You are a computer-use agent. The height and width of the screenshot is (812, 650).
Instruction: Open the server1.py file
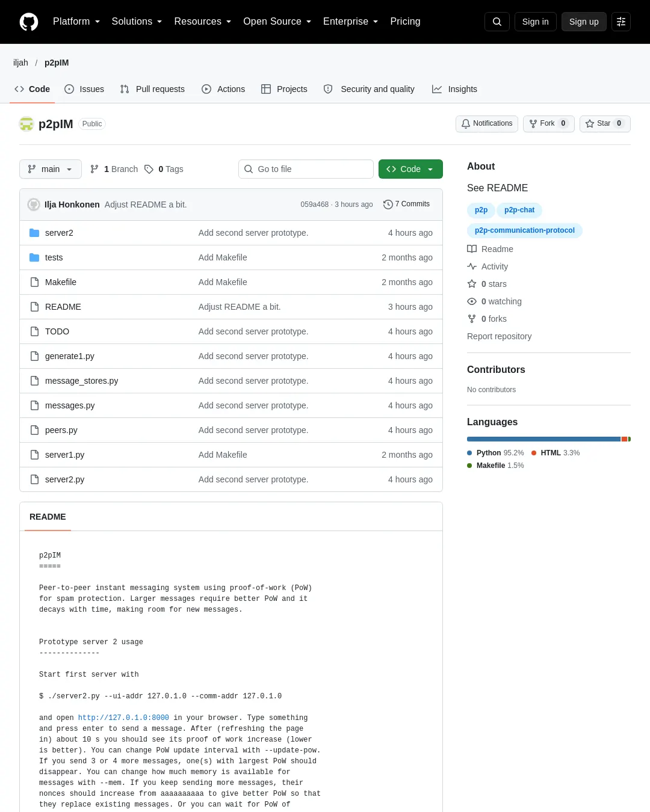(x=64, y=455)
